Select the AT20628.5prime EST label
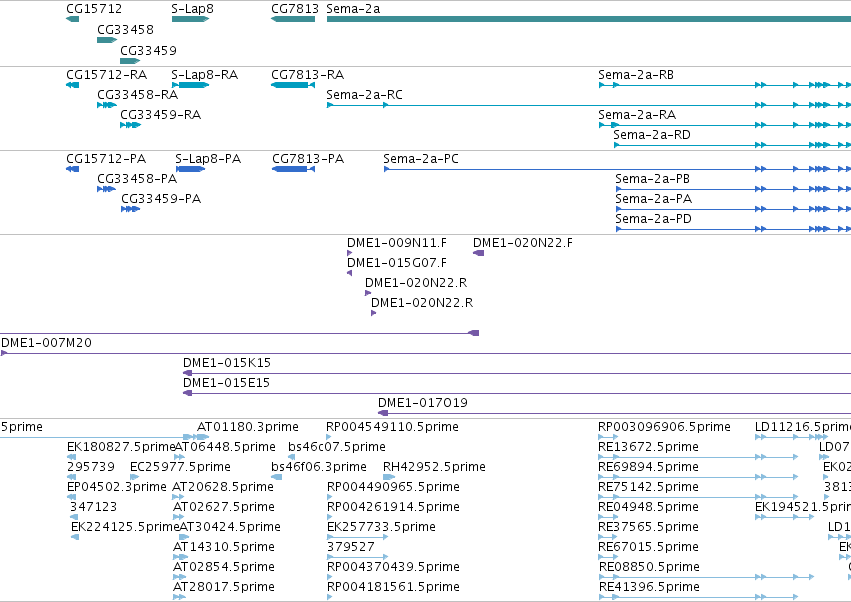The height and width of the screenshot is (602, 851). point(223,487)
